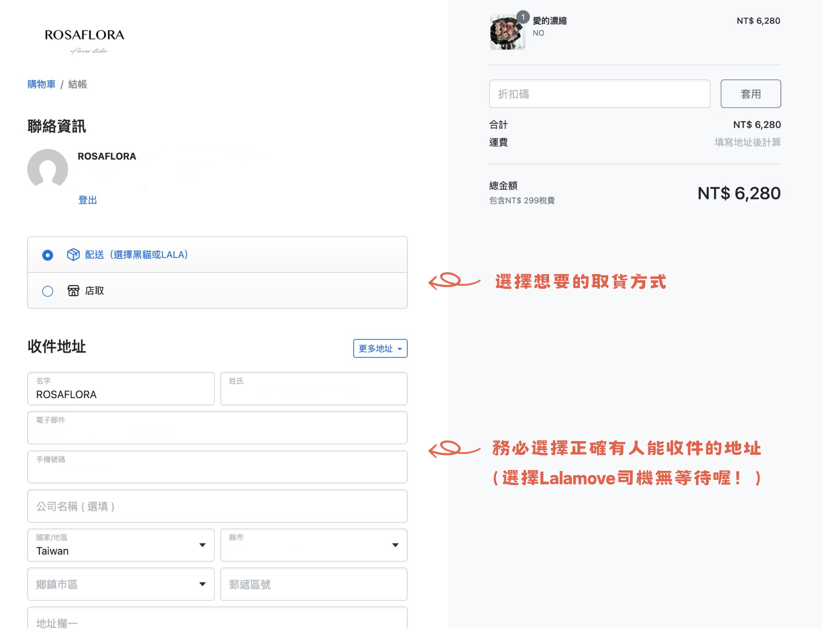Click the ROSAFLORA logo

click(84, 40)
